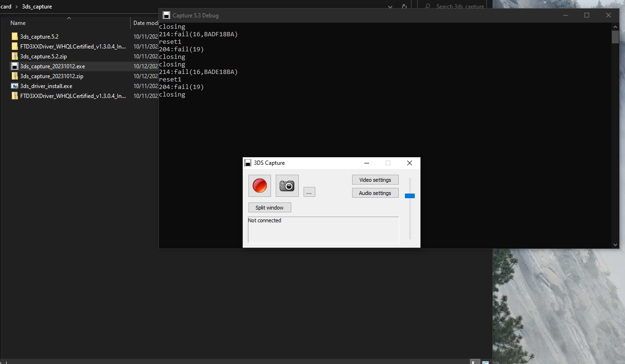
Task: Take a screenshot with the camera button
Action: (287, 186)
